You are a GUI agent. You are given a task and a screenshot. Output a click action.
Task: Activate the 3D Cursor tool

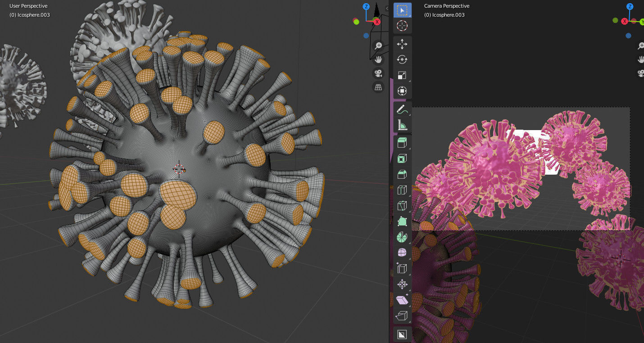tap(402, 26)
